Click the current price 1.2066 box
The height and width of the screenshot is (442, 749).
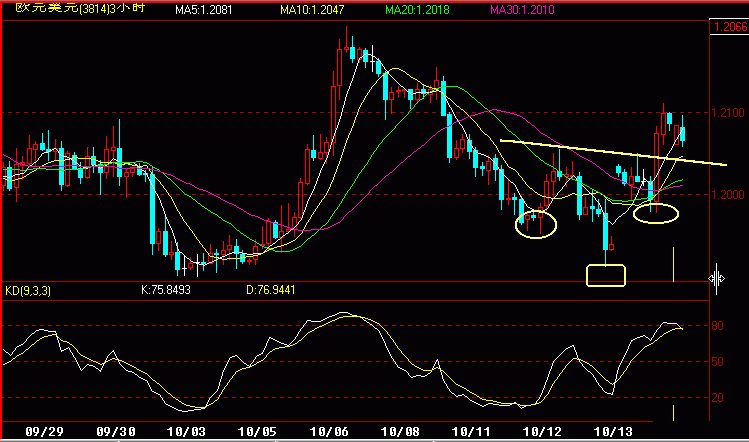[729, 26]
